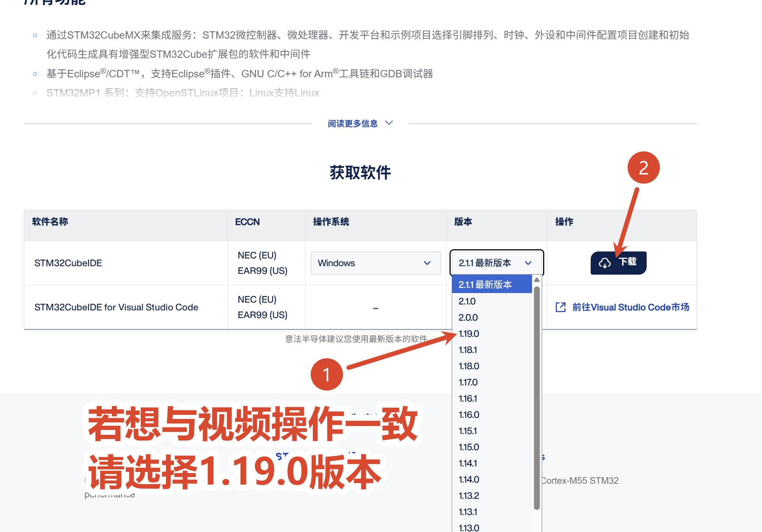Click the chevron next to 阅读更多信息
Image resolution: width=762 pixels, height=532 pixels.
pos(389,123)
